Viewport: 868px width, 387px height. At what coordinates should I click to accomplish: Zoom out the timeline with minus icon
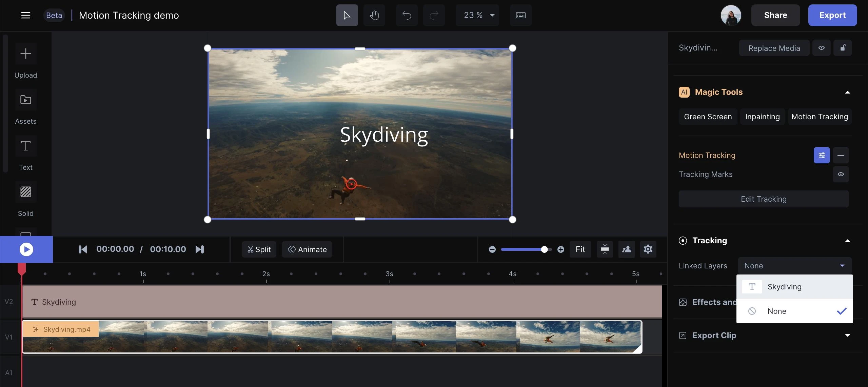coord(492,249)
